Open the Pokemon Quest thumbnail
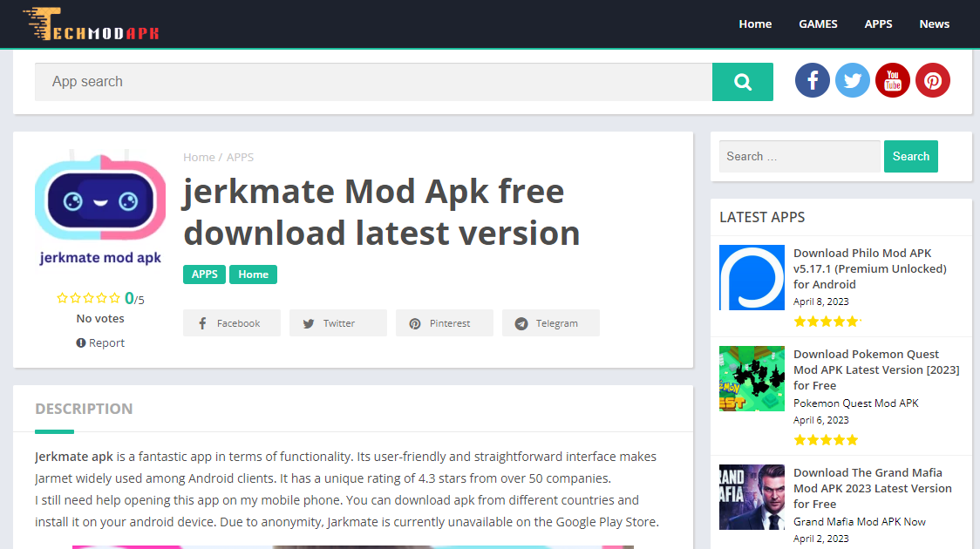This screenshot has height=549, width=980. coord(752,378)
